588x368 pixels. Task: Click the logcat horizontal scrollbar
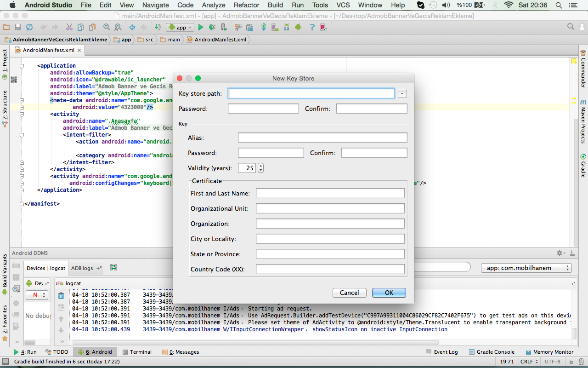coord(255,342)
